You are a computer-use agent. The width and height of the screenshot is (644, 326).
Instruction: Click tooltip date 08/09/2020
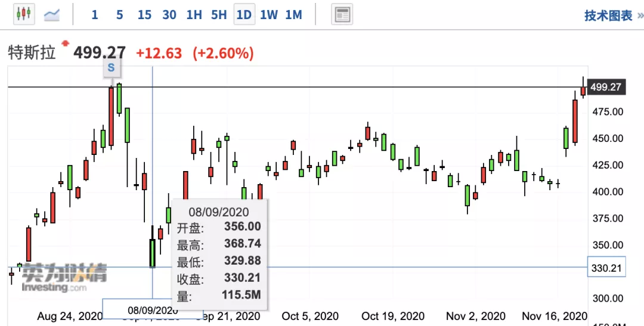(219, 212)
